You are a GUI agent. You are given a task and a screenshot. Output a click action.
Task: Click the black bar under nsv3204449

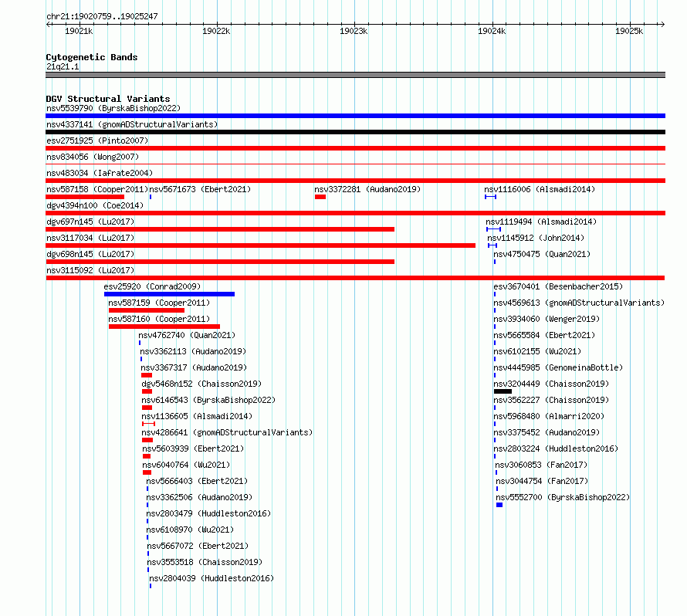pyautogui.click(x=503, y=391)
